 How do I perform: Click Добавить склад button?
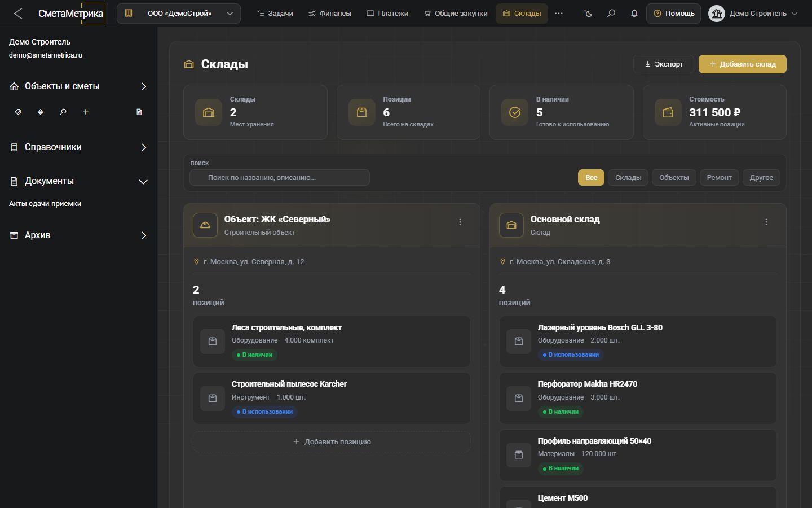click(x=743, y=64)
